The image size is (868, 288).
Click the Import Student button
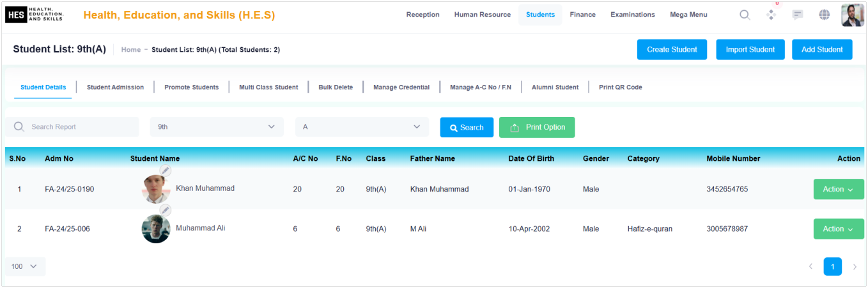[x=750, y=49]
